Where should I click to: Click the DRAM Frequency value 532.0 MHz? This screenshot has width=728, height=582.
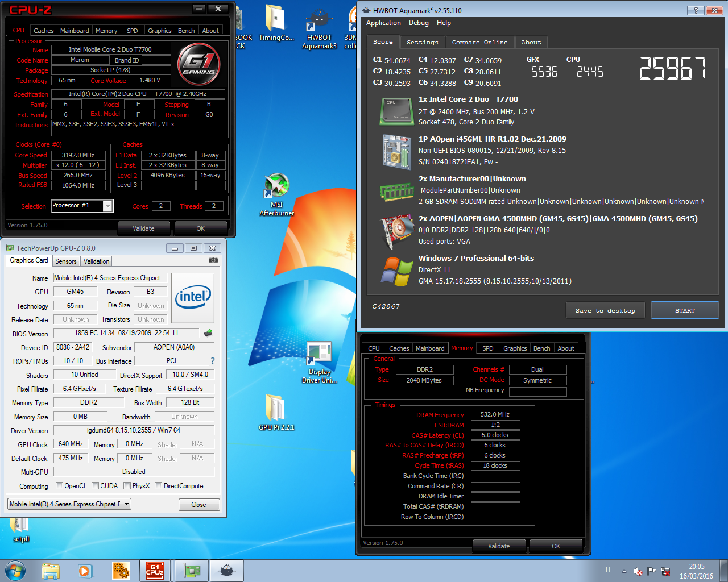(x=495, y=415)
